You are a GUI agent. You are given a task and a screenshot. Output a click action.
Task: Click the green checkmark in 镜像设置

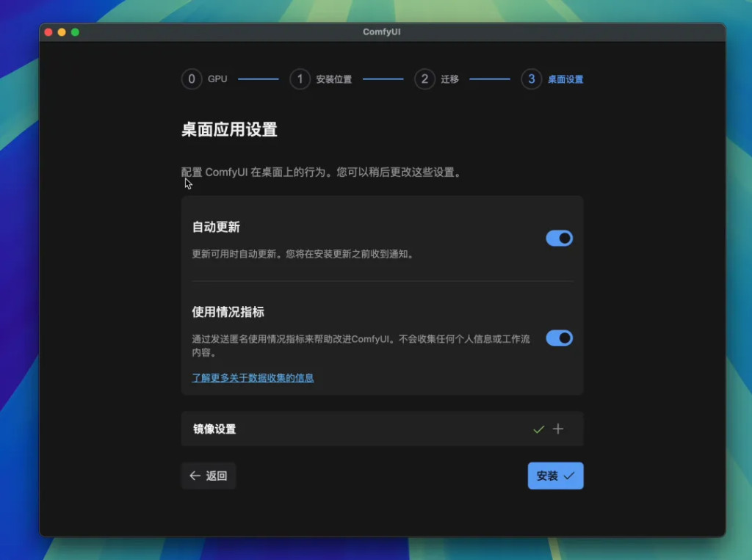point(538,429)
